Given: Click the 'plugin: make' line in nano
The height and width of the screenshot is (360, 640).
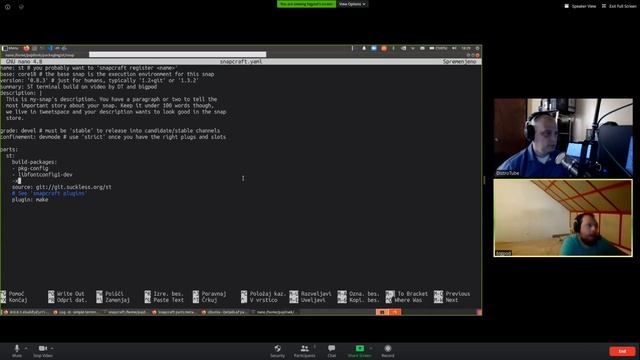Looking at the screenshot, I should tap(30, 200).
